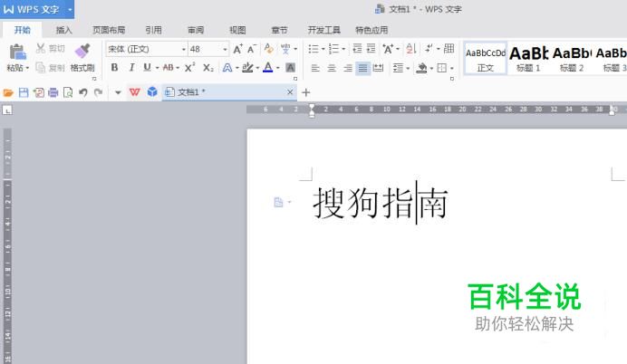Image resolution: width=627 pixels, height=364 pixels.
Task: Apply distributed alignment
Action: 378,68
